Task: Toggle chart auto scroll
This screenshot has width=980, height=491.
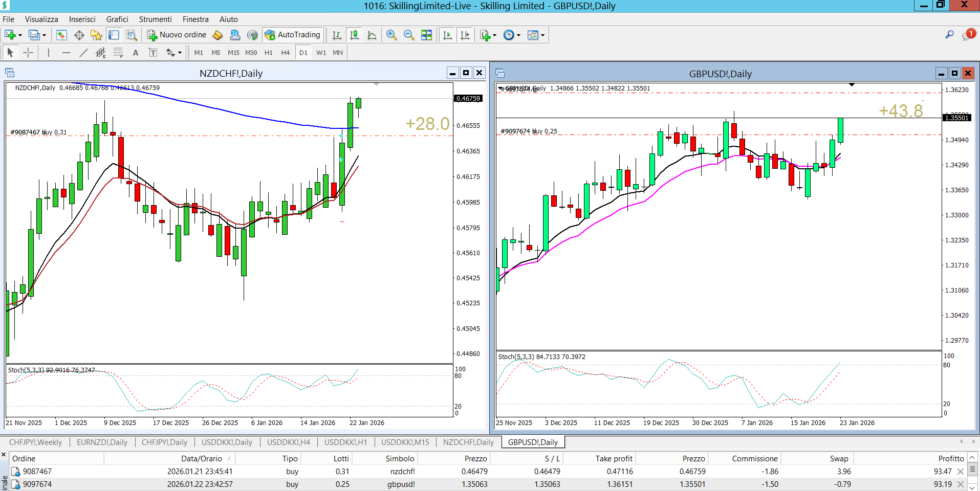Action: tap(447, 35)
